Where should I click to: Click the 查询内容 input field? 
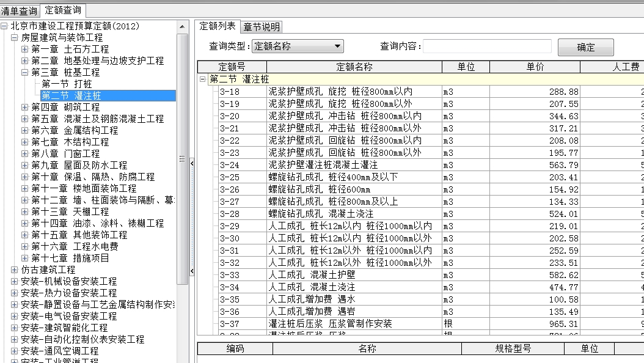[487, 46]
